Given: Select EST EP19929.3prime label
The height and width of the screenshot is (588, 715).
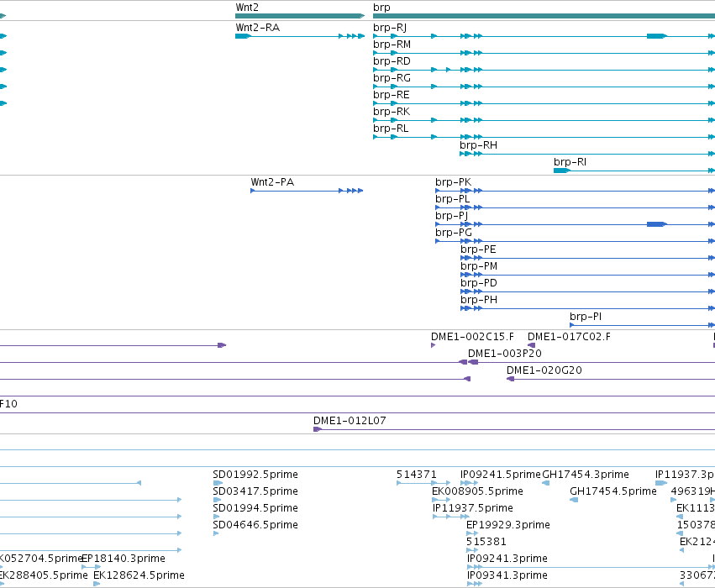Looking at the screenshot, I should click(508, 525).
